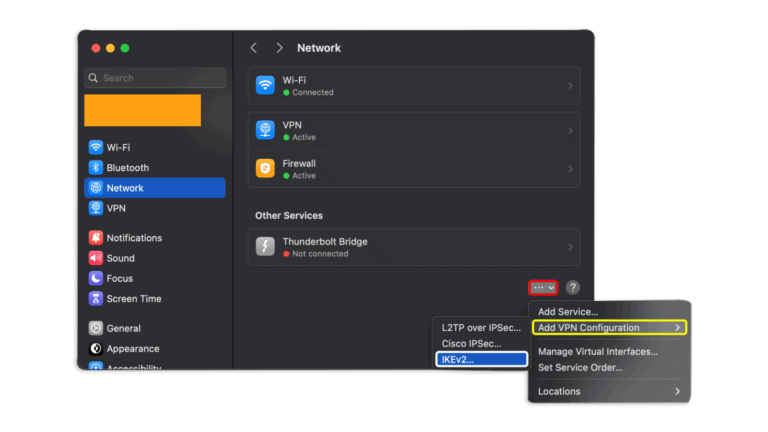Choose Add Service... from the menu
This screenshot has width=768, height=432.
(x=568, y=312)
